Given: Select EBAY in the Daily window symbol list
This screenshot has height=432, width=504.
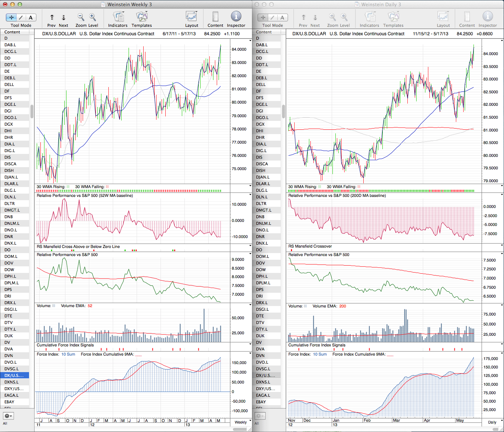Looking at the screenshot, I should coord(261,402).
